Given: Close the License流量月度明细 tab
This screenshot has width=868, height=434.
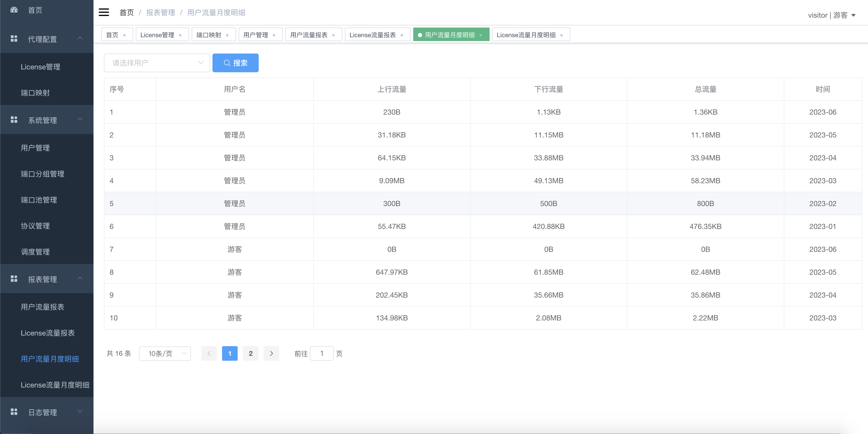Looking at the screenshot, I should coord(561,35).
